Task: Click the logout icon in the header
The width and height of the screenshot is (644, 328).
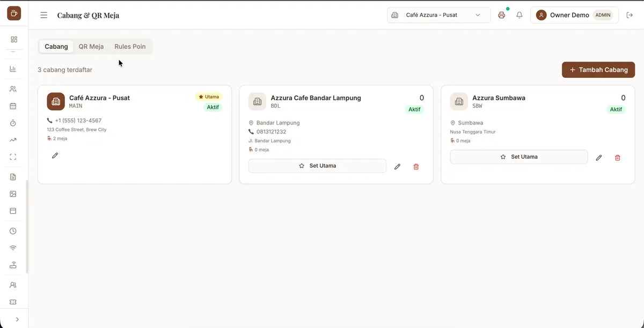Action: pos(630,15)
